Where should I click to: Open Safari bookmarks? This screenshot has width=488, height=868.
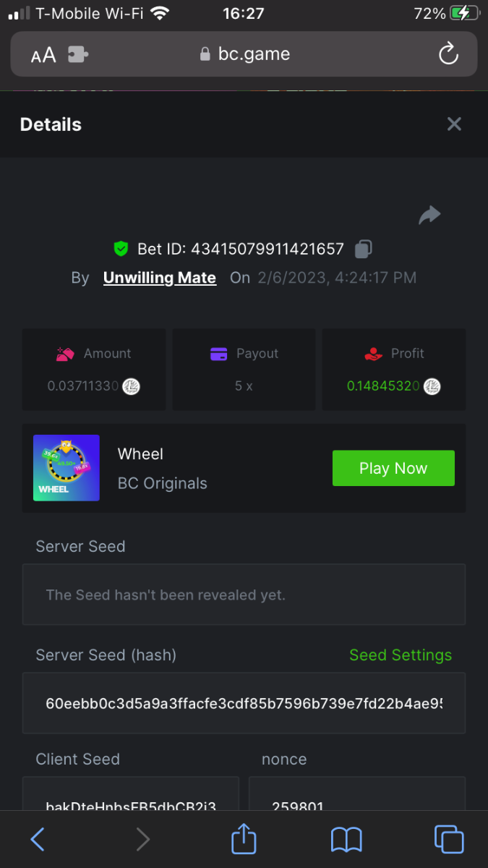coord(346,839)
